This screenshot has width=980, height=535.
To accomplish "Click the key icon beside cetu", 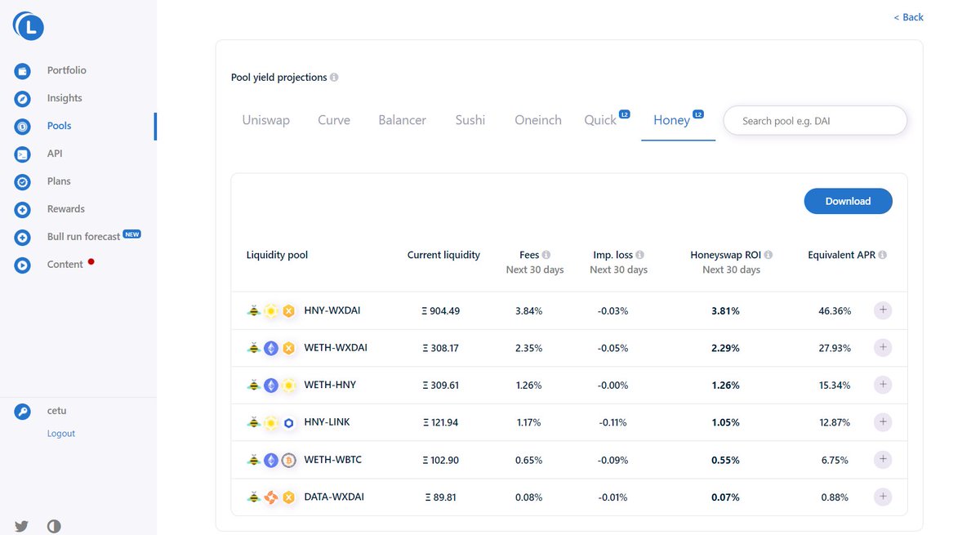I will 23,412.
